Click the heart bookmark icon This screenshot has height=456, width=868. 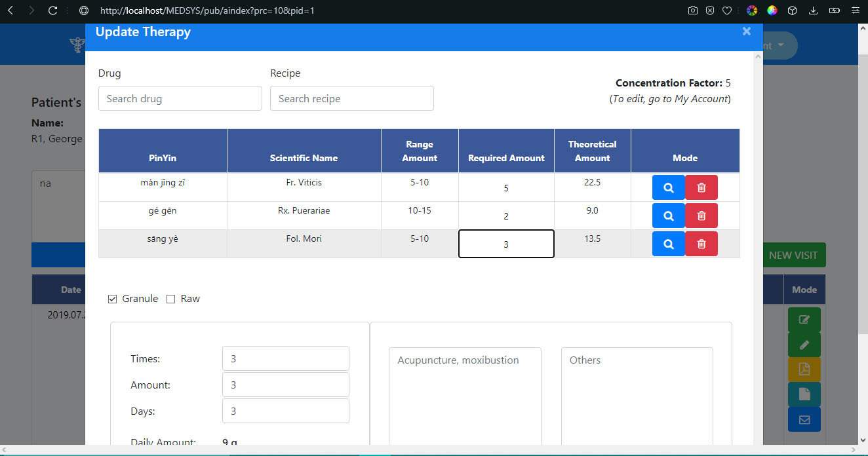(x=727, y=10)
